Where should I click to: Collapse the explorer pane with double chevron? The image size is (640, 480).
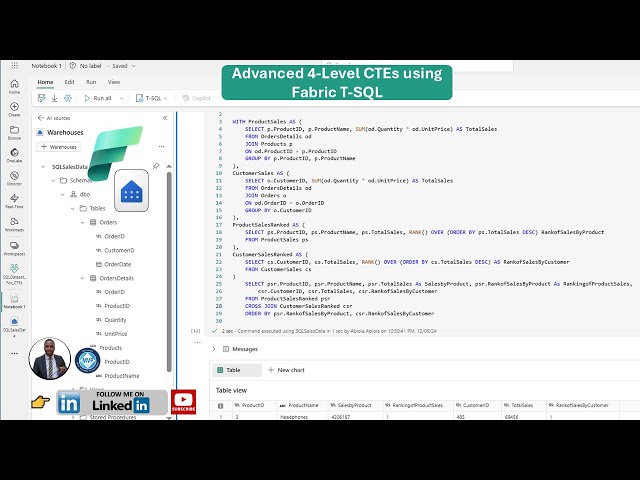[165, 118]
